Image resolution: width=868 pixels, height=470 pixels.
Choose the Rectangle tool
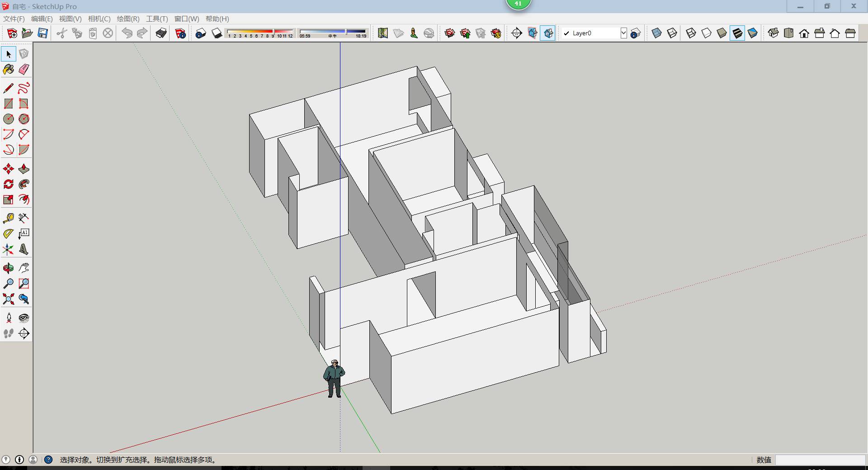point(9,104)
